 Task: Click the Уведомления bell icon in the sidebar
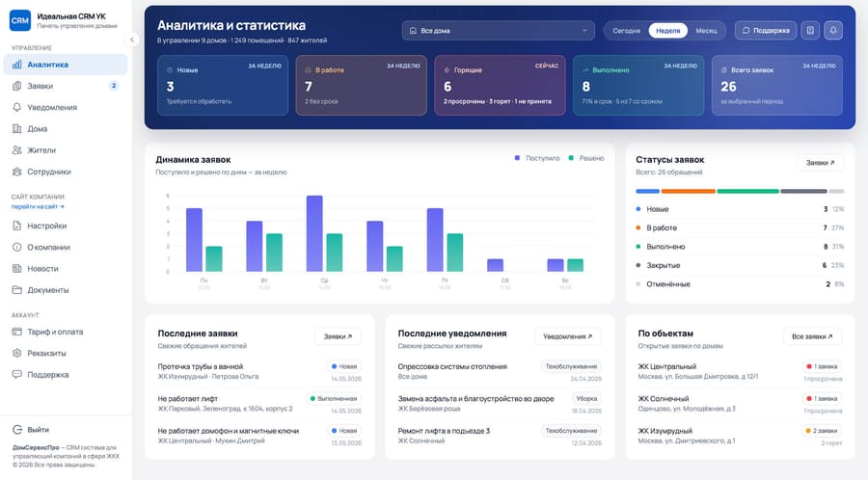tap(17, 107)
